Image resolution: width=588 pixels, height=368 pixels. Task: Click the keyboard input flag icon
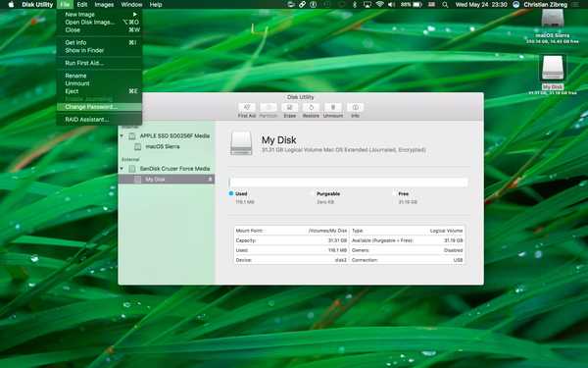(x=431, y=5)
